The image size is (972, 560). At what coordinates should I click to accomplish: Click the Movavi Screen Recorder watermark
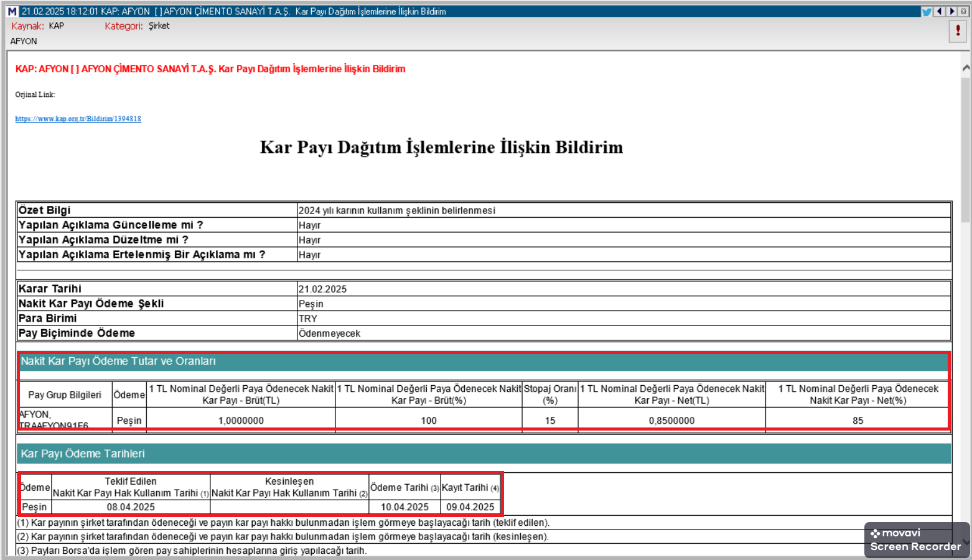pos(915,539)
